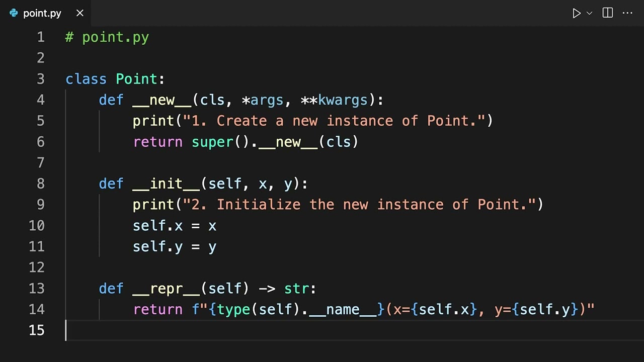644x362 pixels.
Task: Click the 'str' return type annotation
Action: click(296, 288)
